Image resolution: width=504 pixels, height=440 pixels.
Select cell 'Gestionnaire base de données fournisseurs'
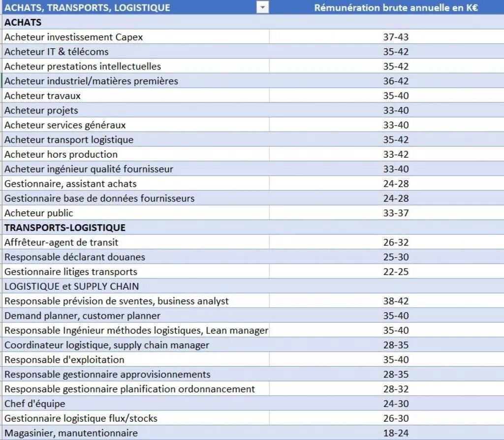pos(136,198)
